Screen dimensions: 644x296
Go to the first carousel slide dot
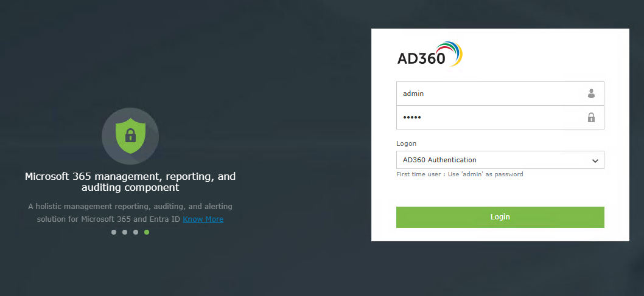[114, 232]
